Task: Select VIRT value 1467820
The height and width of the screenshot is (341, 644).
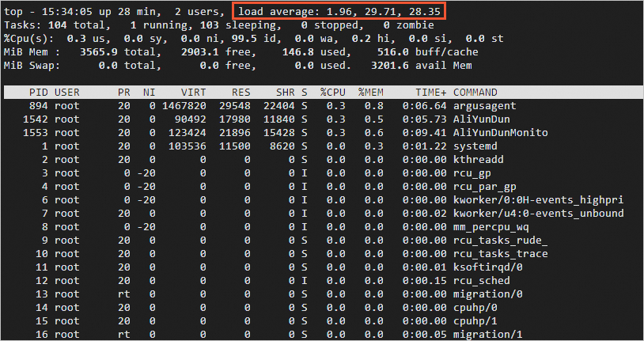Action: click(184, 106)
